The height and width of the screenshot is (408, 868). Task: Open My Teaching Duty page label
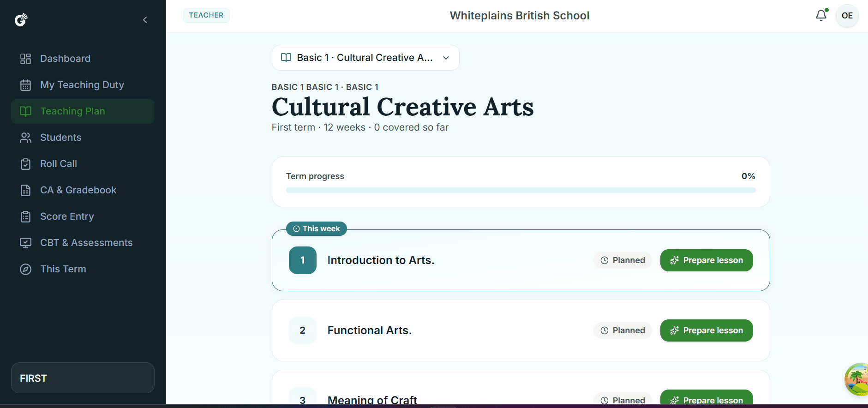click(82, 85)
